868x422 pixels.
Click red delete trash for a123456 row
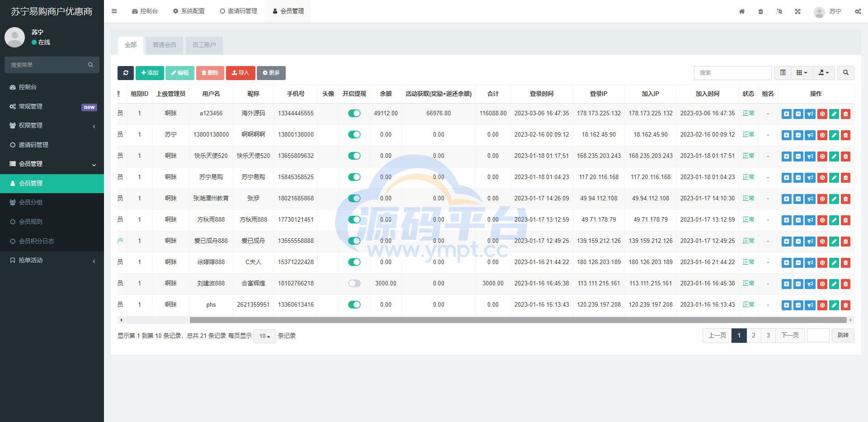coord(846,114)
